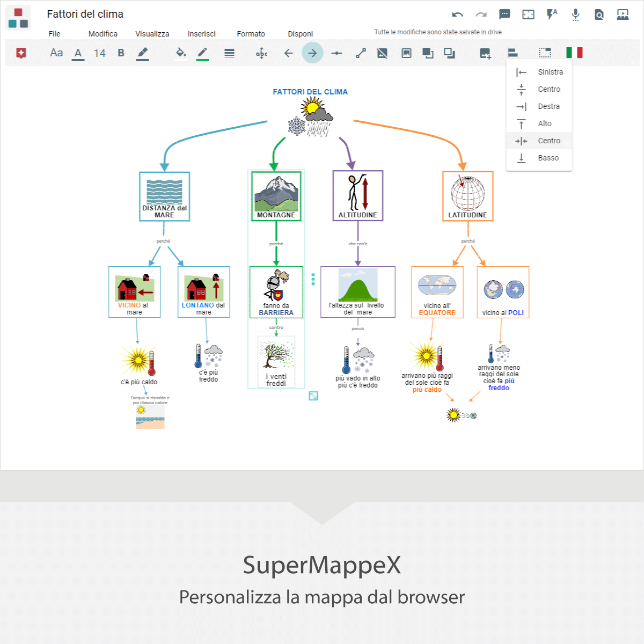Activate the microphone voice input
The image size is (644, 644).
tap(575, 14)
